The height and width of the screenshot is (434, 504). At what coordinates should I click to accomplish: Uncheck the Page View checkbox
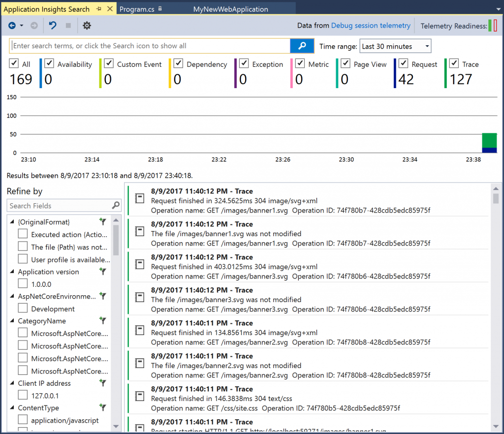coord(345,63)
